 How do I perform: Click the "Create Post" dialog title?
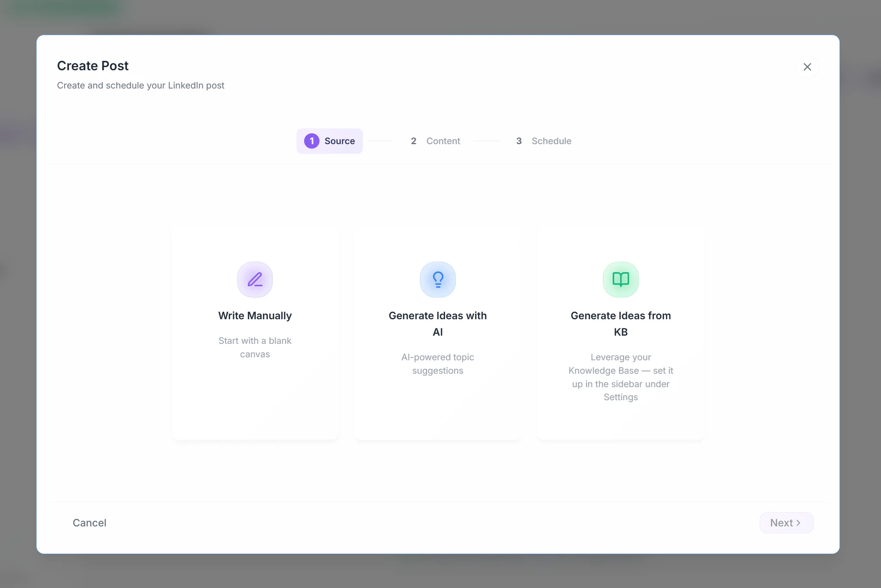[x=92, y=66]
